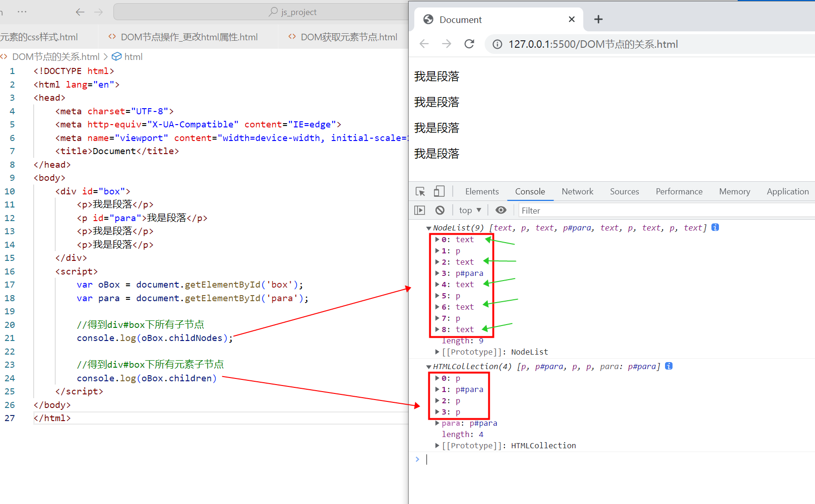Expand the NodeList Prototype entry
Screen dimensions: 815x504
(x=437, y=352)
